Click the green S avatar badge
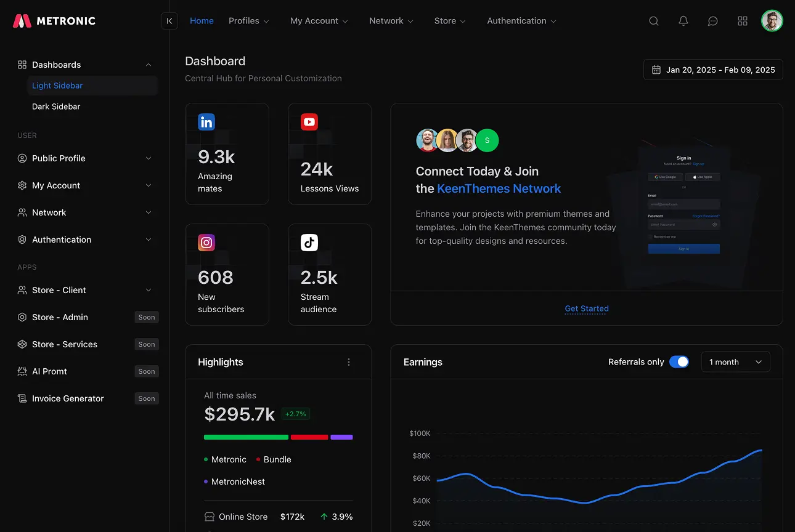 click(x=487, y=140)
